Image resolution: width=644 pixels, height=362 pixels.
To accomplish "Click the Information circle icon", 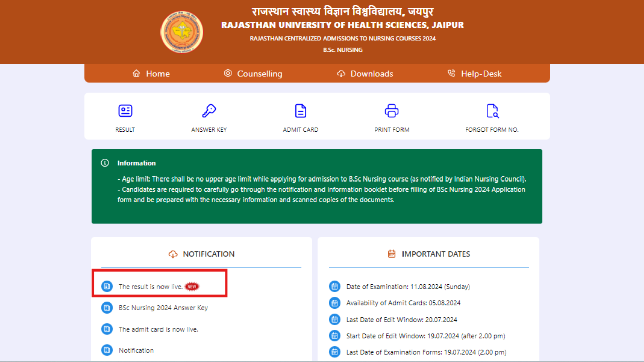I will point(105,163).
